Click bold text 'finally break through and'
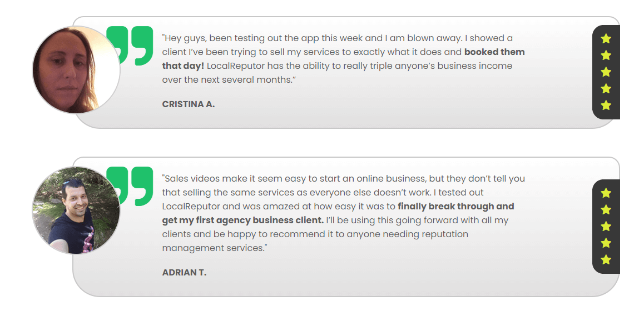 point(456,207)
